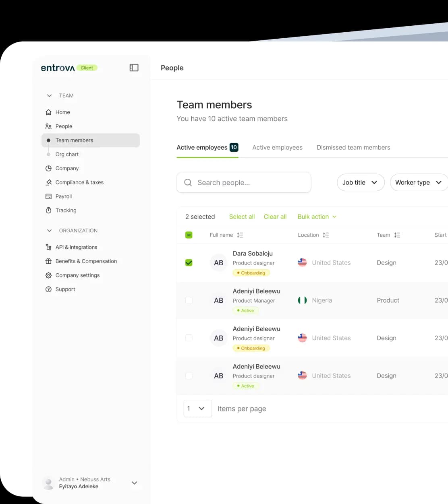
Task: Click the Company settings gear icon
Action: click(48, 275)
